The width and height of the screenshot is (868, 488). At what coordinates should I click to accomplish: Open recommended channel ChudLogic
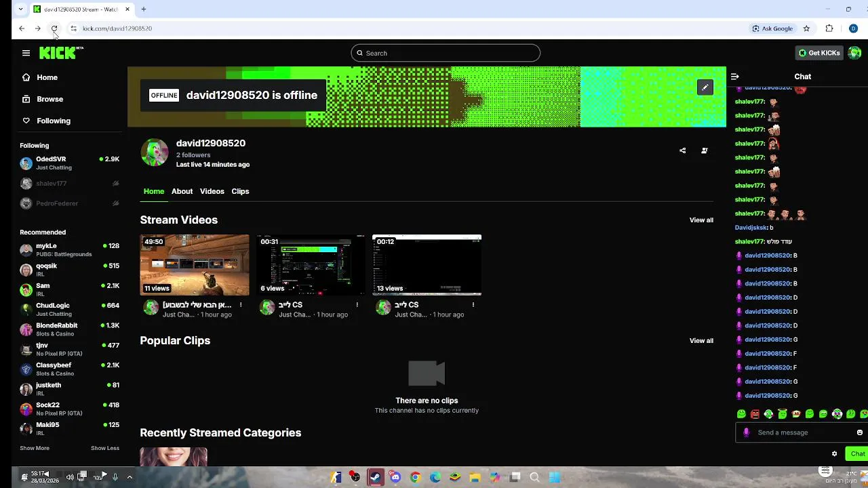(x=69, y=310)
